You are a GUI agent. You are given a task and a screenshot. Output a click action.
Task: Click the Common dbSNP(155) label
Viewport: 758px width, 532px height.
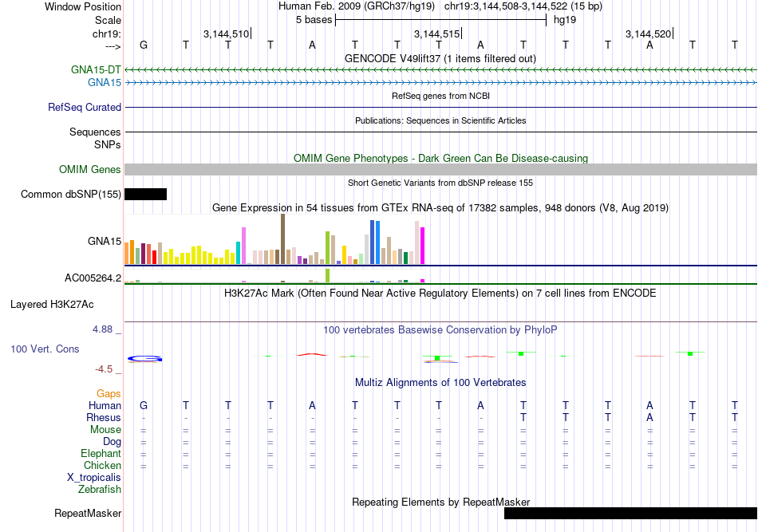tap(71, 195)
